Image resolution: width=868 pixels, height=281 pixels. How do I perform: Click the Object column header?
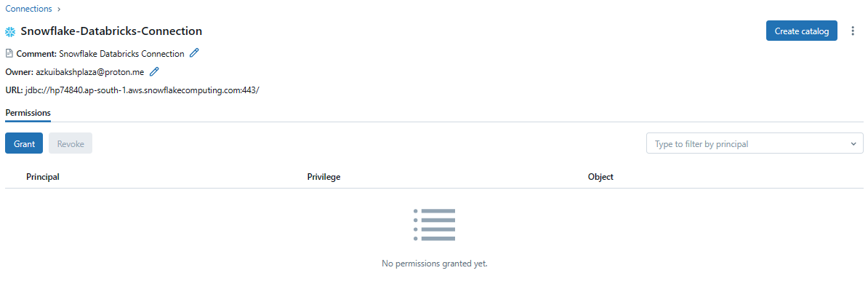tap(600, 177)
